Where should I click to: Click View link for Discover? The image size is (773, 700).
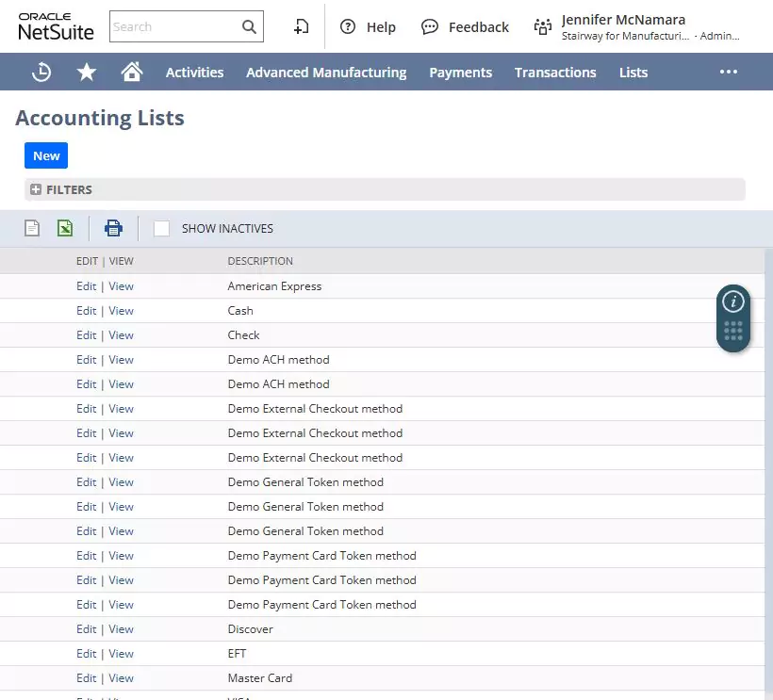tap(121, 629)
